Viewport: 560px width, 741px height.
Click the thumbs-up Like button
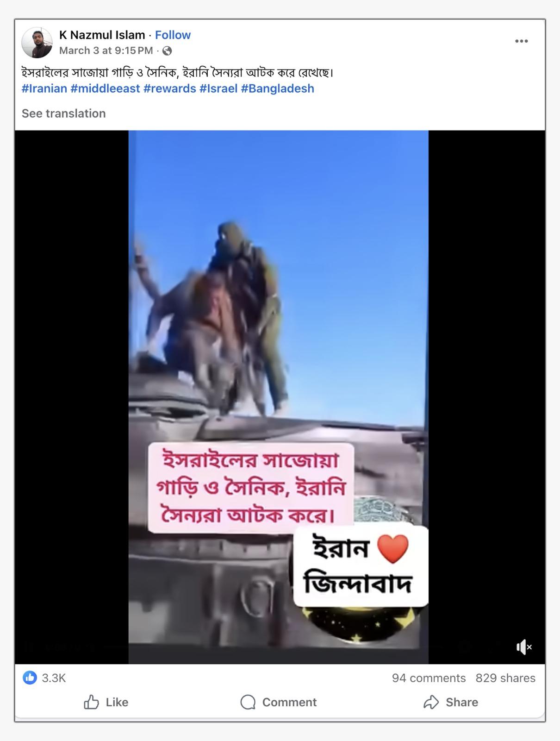click(x=106, y=702)
